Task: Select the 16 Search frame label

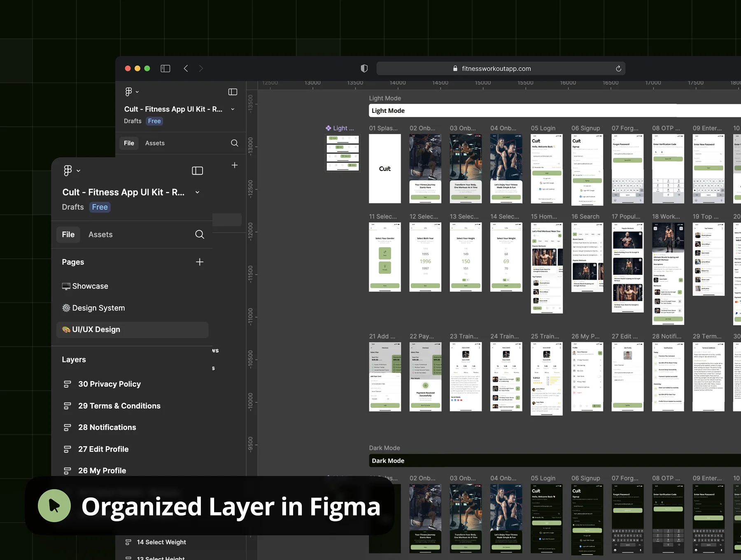Action: [x=585, y=217]
